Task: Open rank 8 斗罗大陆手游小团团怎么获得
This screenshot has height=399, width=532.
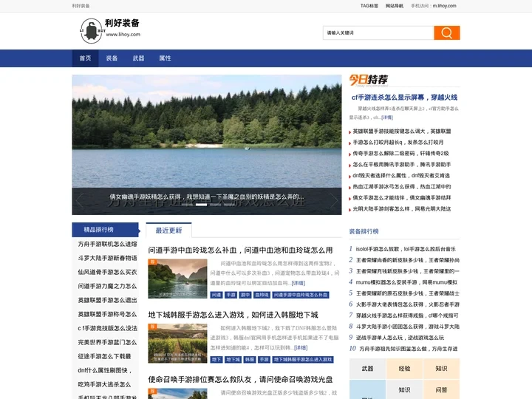Action: [x=407, y=327]
